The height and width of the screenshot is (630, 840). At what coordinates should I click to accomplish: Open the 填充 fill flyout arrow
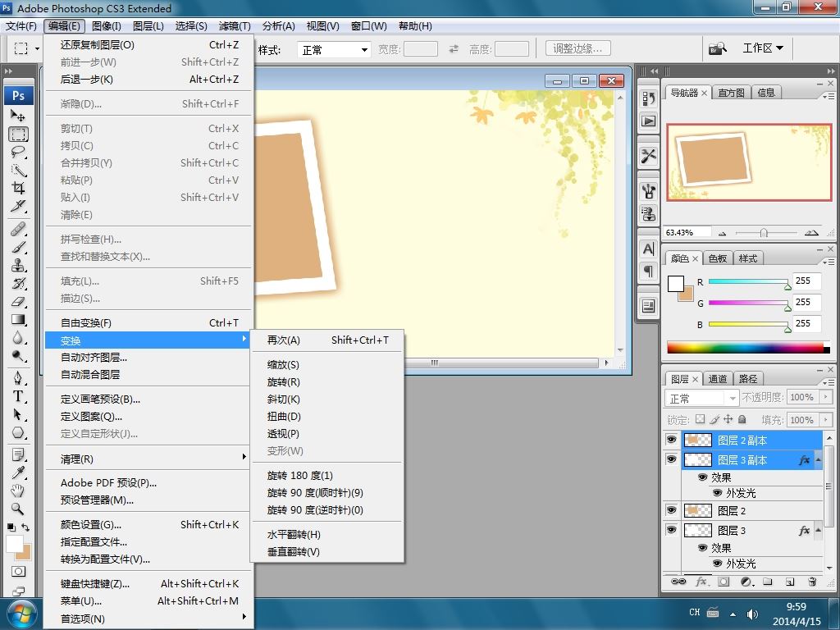tap(825, 419)
